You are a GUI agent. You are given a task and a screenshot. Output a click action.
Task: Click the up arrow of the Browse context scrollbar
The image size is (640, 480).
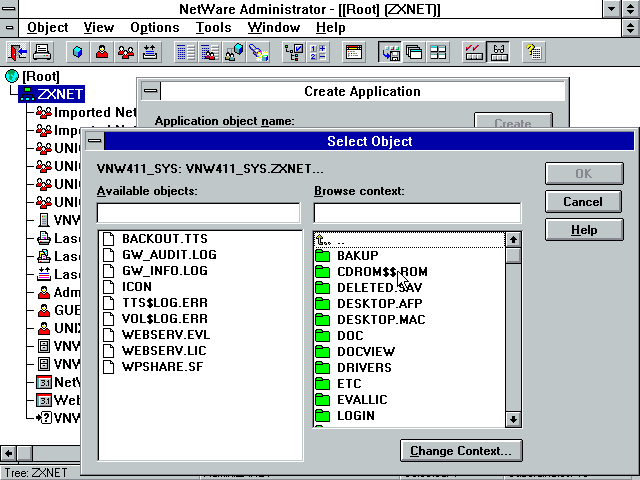(x=513, y=240)
